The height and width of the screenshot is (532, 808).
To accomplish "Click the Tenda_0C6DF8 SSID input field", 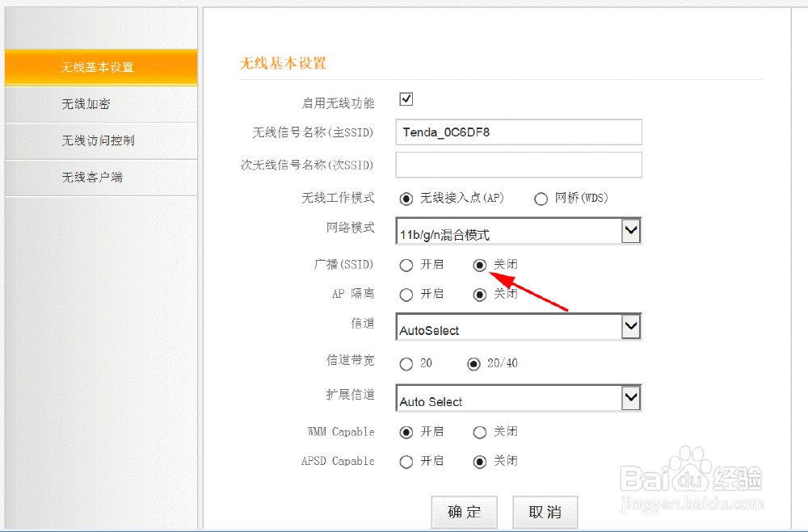I will click(518, 132).
